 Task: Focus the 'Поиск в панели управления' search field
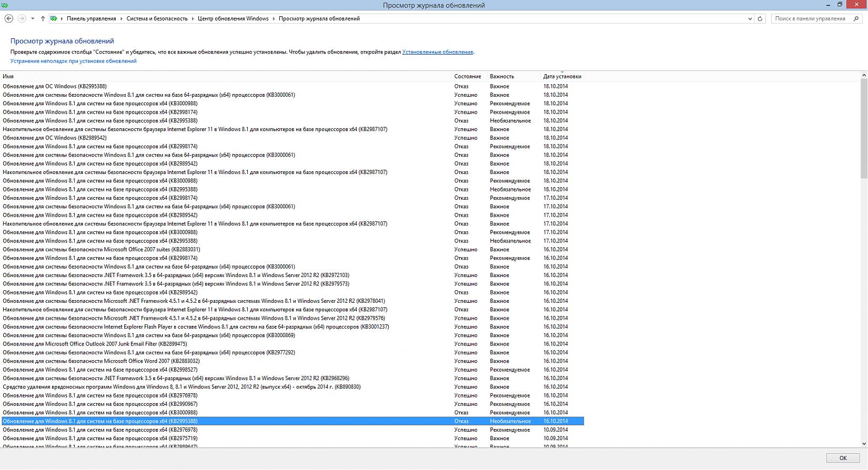coord(812,18)
